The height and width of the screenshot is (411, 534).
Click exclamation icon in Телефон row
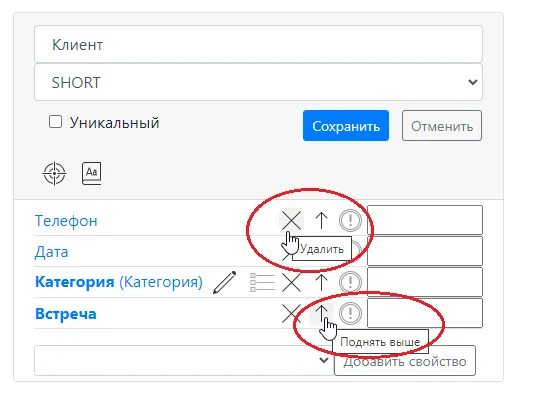(350, 220)
